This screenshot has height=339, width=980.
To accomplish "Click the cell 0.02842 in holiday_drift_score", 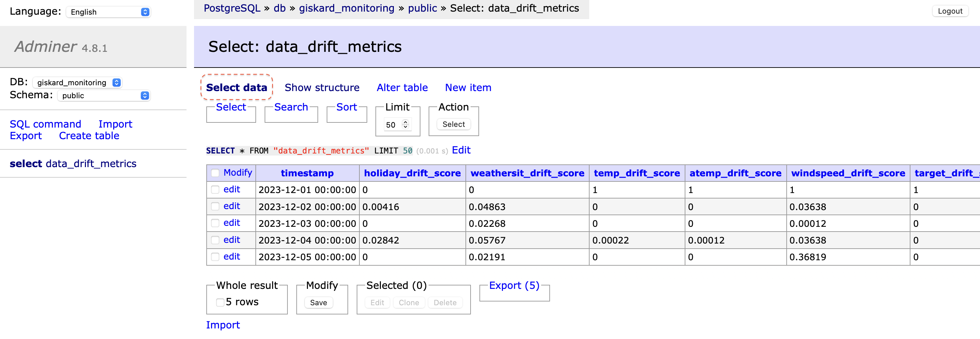I will click(x=412, y=240).
